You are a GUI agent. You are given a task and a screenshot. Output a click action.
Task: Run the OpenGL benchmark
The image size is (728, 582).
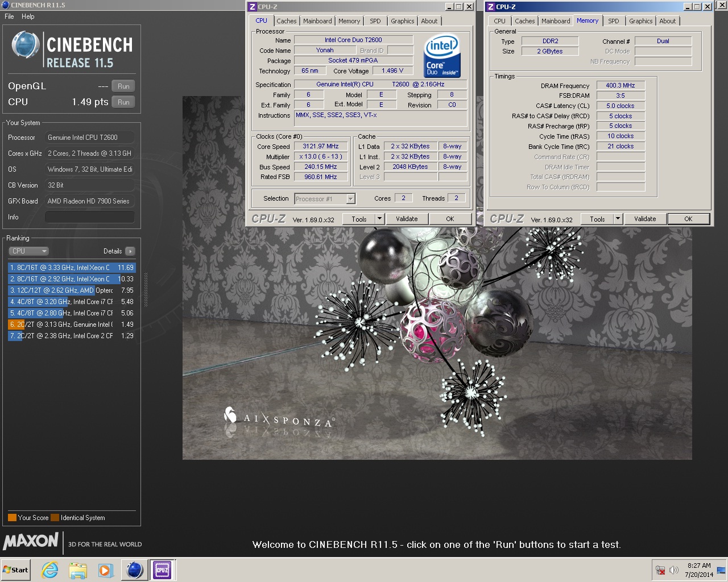[123, 86]
